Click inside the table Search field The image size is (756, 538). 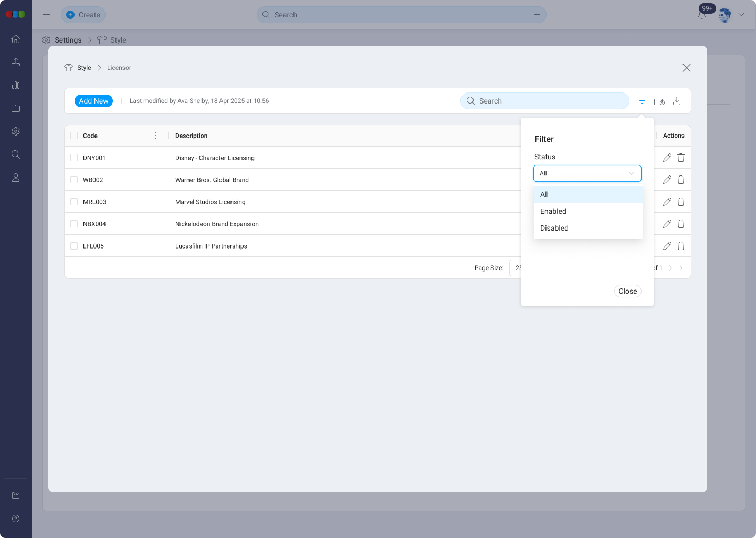pos(544,100)
